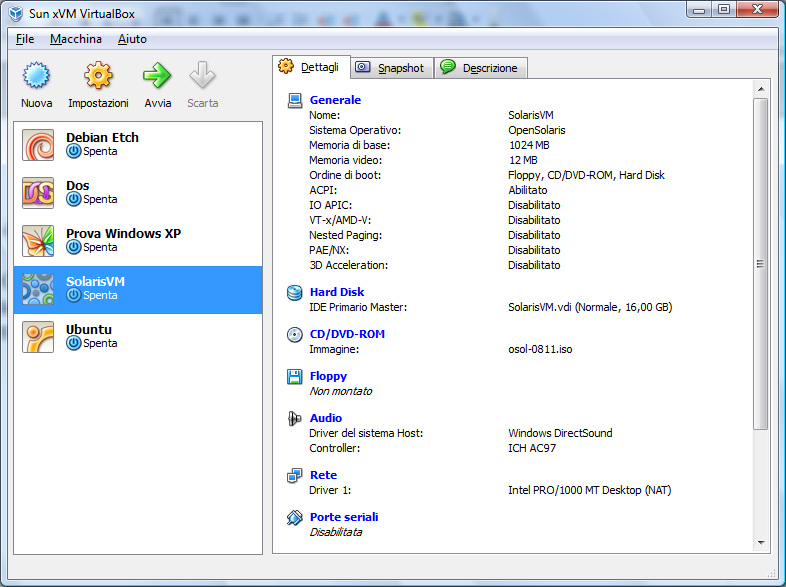Click Ubuntu power state icon
Viewport: 786px width, 587px height.
74,343
